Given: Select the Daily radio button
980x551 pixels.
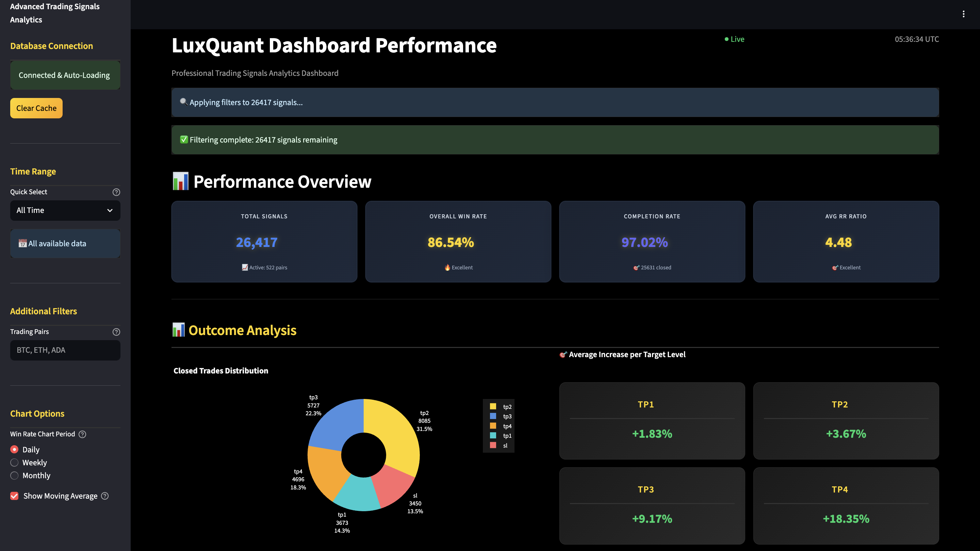Looking at the screenshot, I should click(x=14, y=449).
